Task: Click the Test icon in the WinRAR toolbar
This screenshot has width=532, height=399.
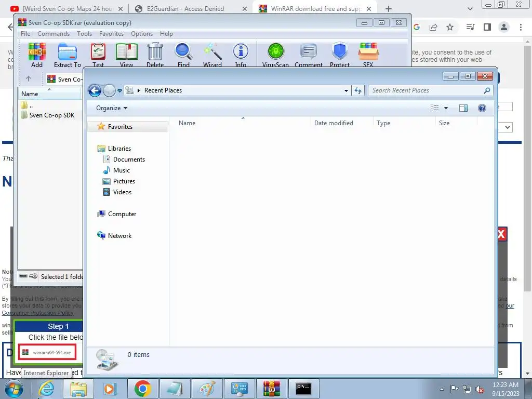Action: [x=98, y=55]
